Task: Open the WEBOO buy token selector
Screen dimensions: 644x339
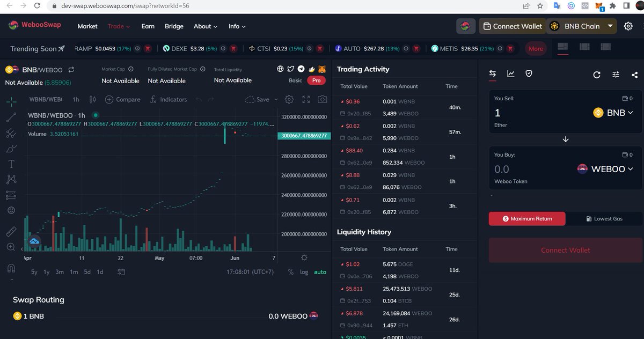Action: tap(604, 169)
